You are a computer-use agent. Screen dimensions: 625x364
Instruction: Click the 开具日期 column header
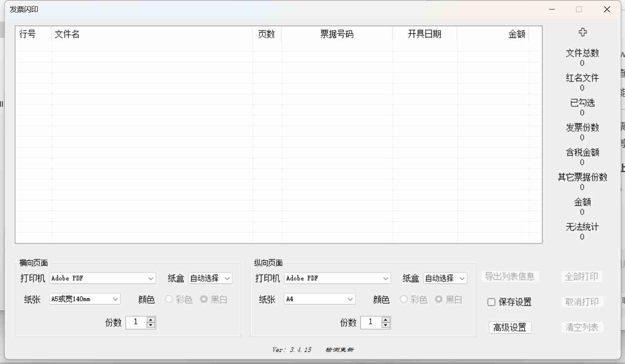[x=424, y=34]
